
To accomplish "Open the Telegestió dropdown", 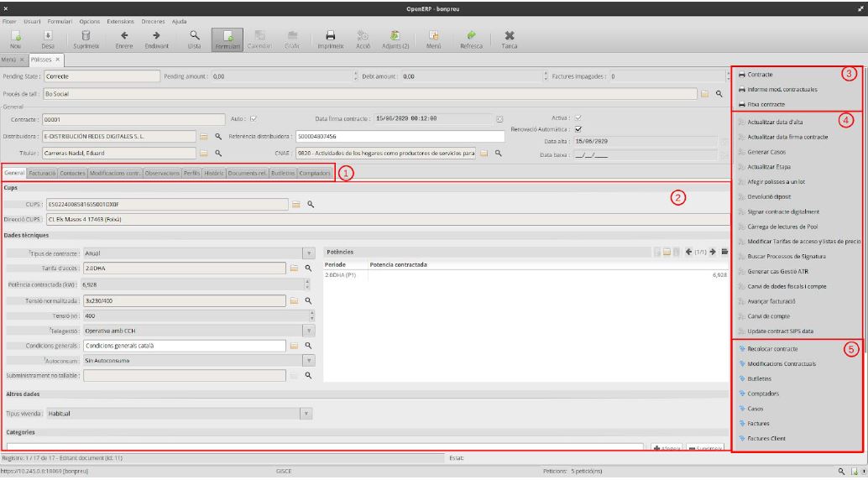I will (307, 331).
